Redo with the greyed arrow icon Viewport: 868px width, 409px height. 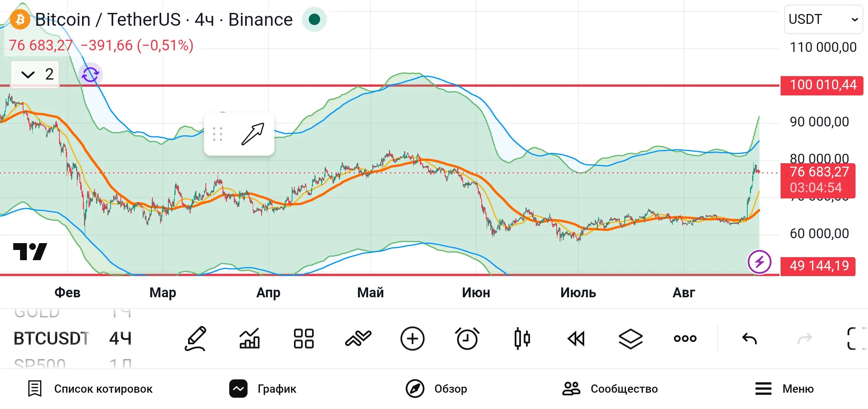click(805, 338)
